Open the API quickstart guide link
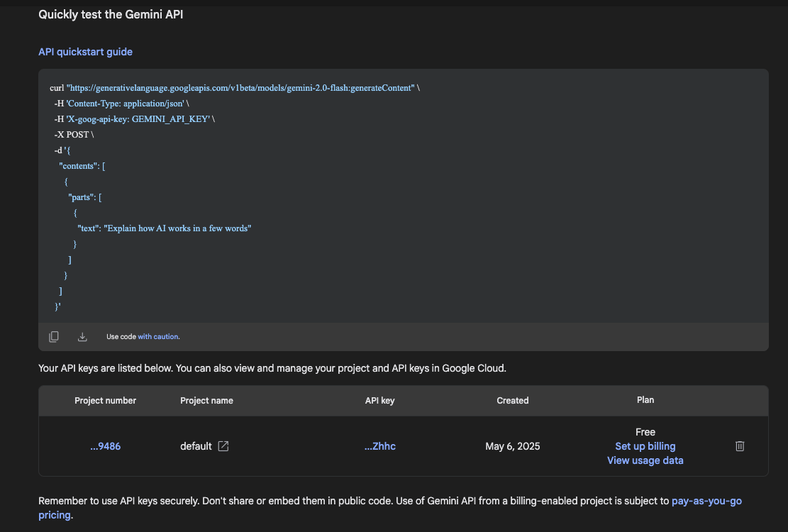The width and height of the screenshot is (788, 532). [85, 52]
